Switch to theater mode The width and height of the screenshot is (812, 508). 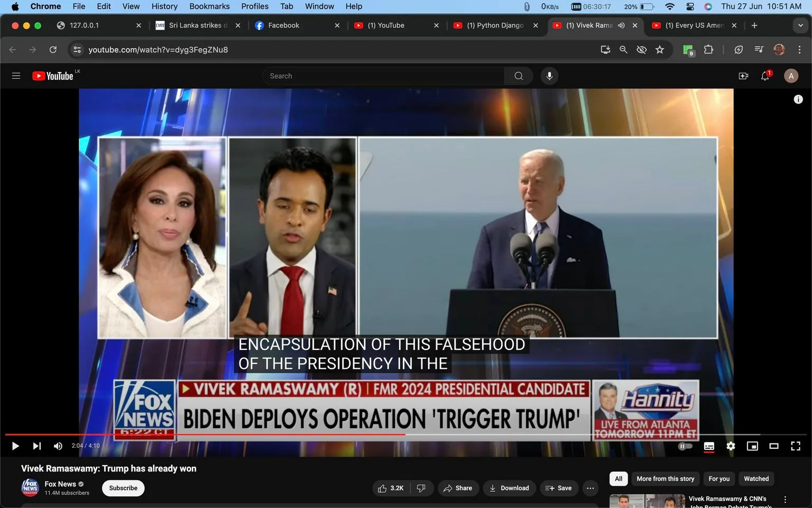click(x=774, y=446)
